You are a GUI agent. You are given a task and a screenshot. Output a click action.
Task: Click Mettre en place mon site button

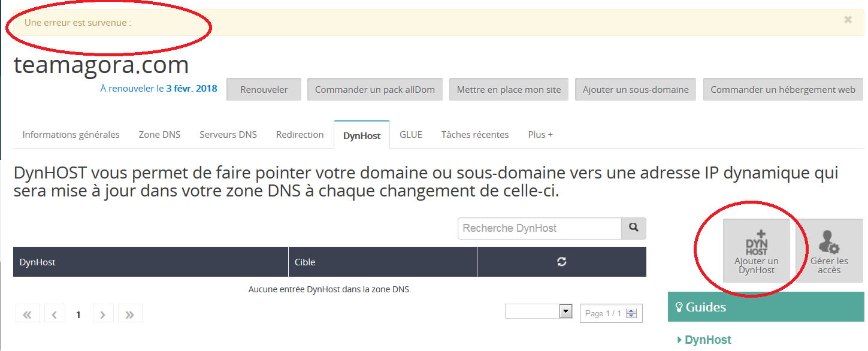509,89
